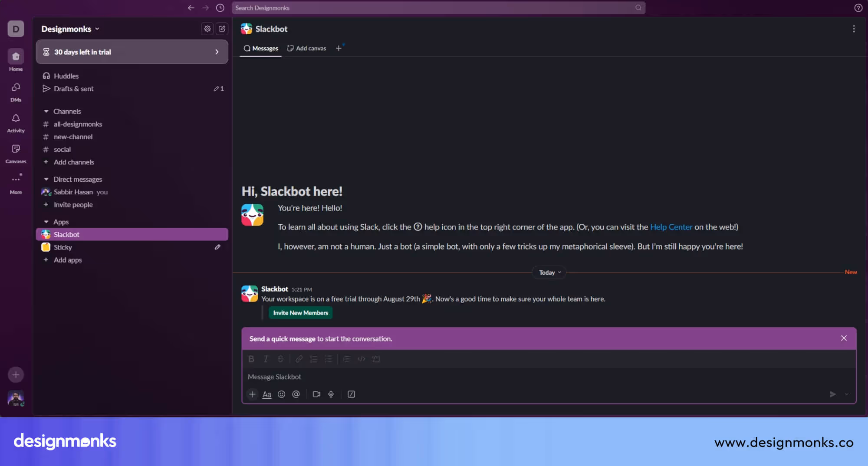Open the Sticky app
The image size is (868, 466).
[x=132, y=247]
